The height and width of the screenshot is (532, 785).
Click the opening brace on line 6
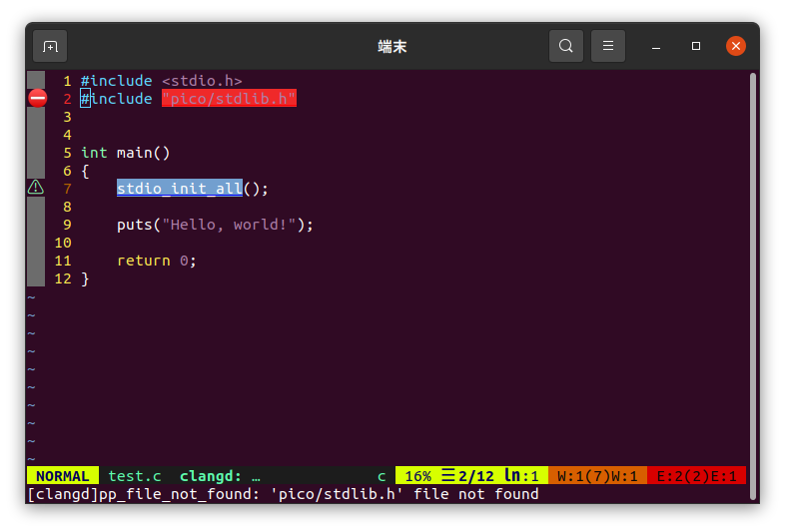85,171
